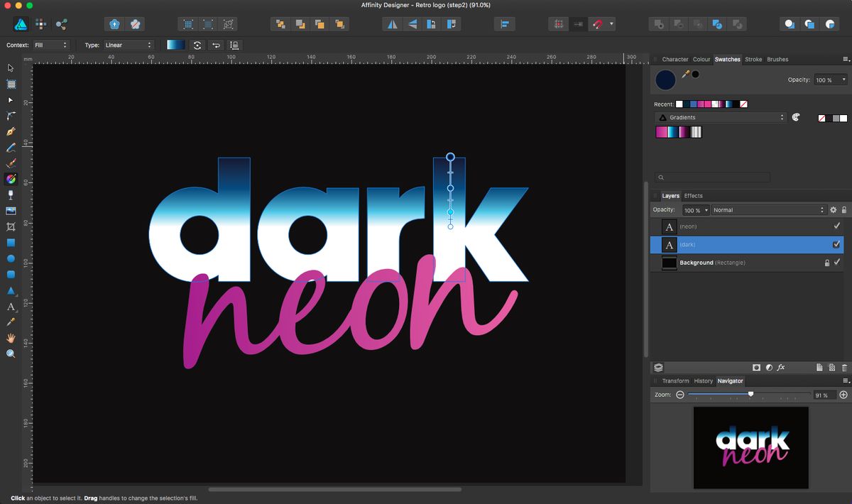Unlock the Background layer padlock
This screenshot has width=852, height=504.
tap(826, 263)
